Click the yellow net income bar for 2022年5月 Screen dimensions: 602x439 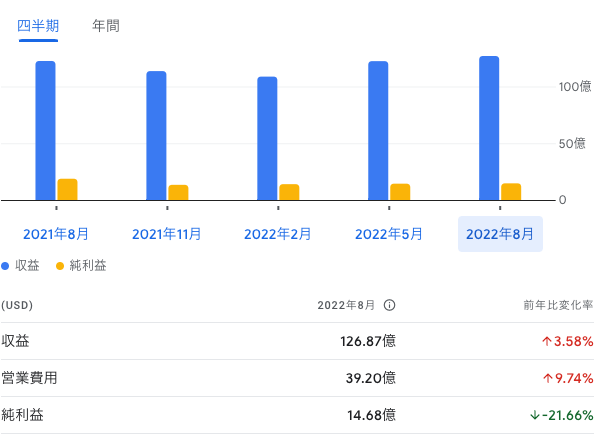point(400,191)
